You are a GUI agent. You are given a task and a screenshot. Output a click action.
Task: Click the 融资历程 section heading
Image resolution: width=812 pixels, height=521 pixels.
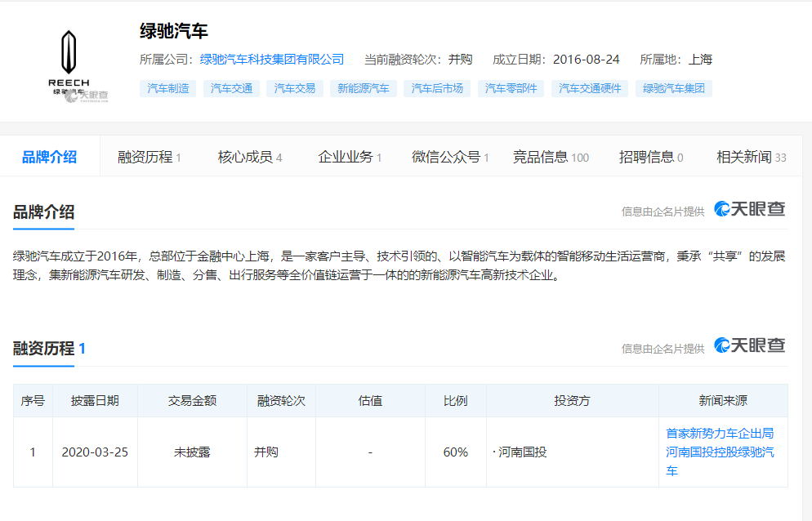43,349
